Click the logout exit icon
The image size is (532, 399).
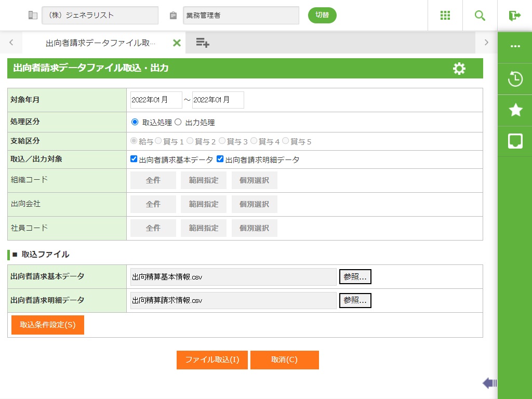pos(515,16)
